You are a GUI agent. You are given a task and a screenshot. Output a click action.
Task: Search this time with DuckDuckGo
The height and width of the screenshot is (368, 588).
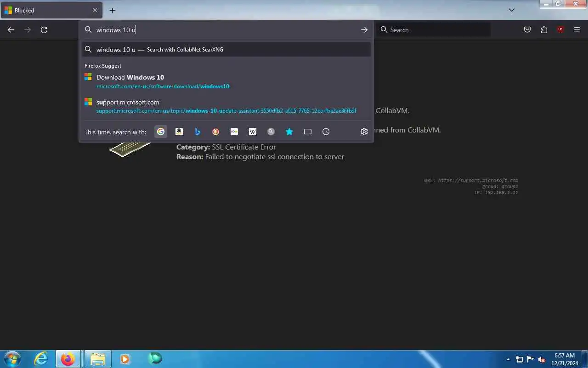point(216,132)
